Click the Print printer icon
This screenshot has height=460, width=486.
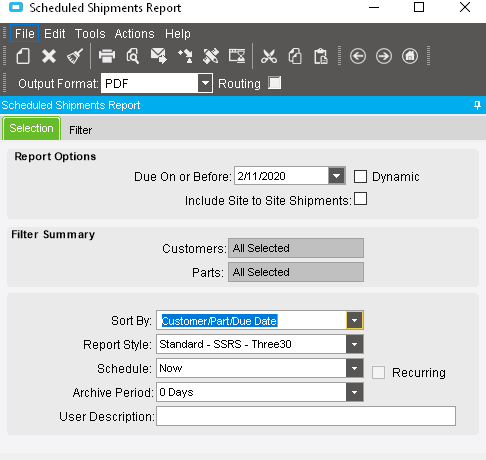point(107,56)
